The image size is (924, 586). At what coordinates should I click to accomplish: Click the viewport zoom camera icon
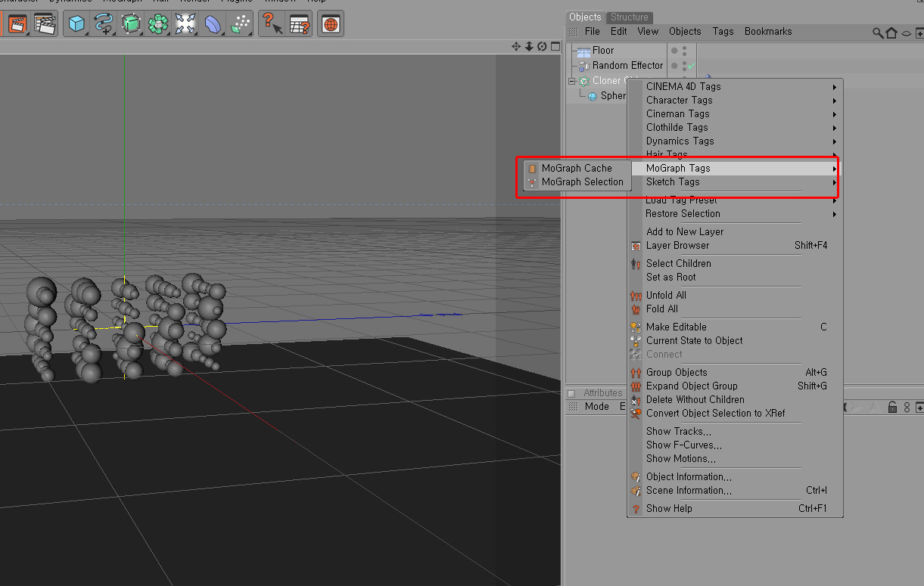(x=529, y=47)
